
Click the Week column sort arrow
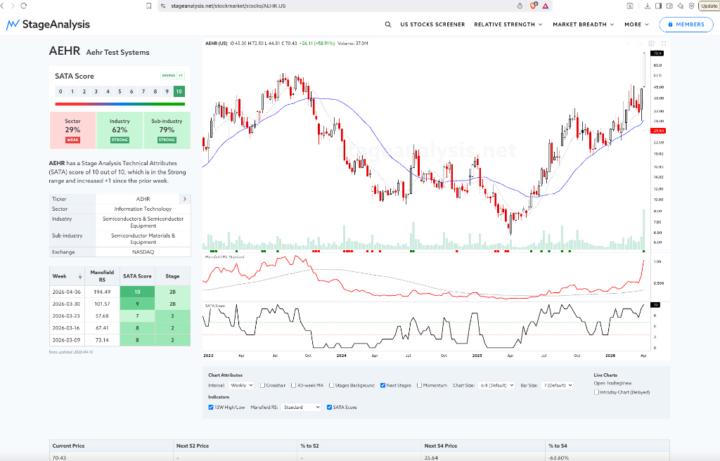tap(80, 276)
